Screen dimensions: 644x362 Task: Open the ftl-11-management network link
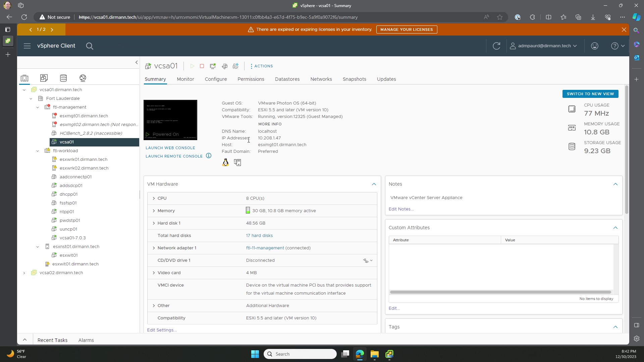pos(265,248)
